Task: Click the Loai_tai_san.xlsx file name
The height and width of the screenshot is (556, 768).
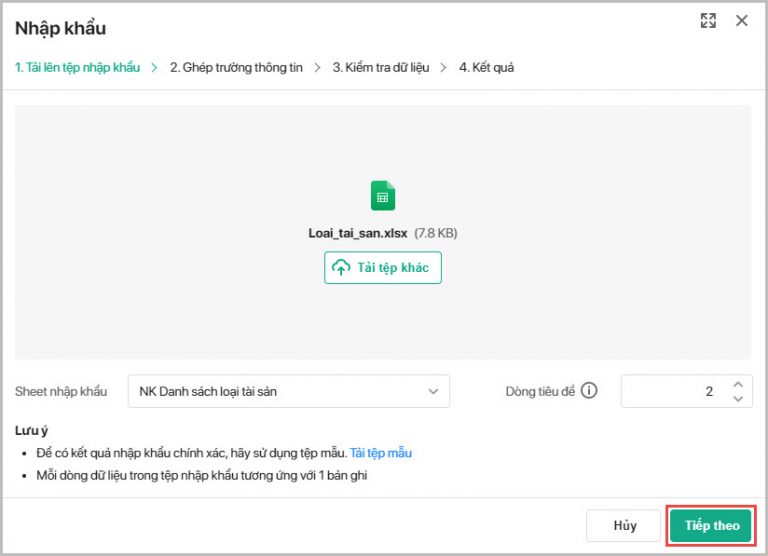Action: pos(359,233)
